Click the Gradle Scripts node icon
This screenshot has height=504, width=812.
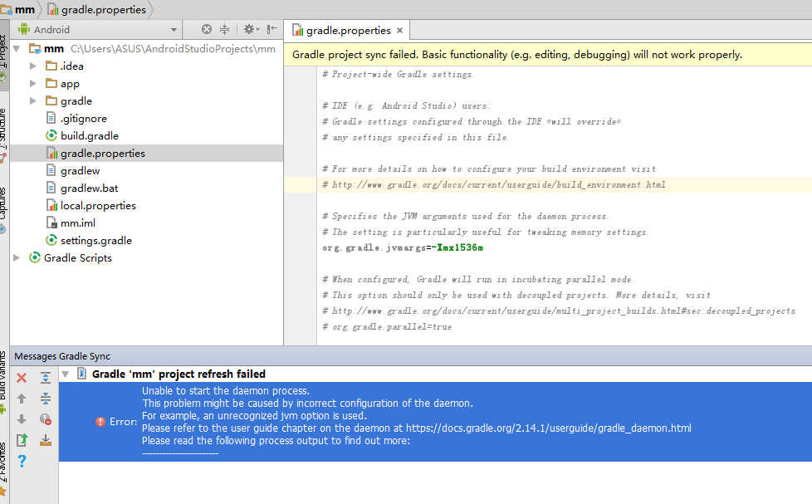pos(35,257)
